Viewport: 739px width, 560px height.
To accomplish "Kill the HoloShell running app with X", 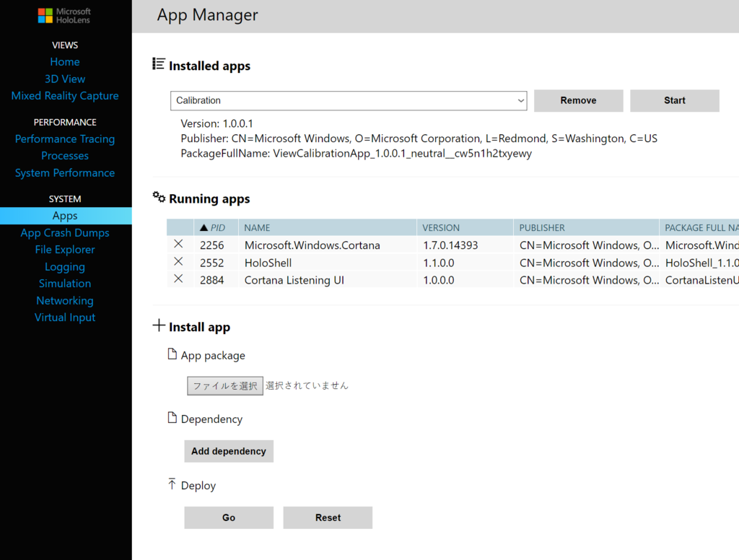I will (x=178, y=261).
